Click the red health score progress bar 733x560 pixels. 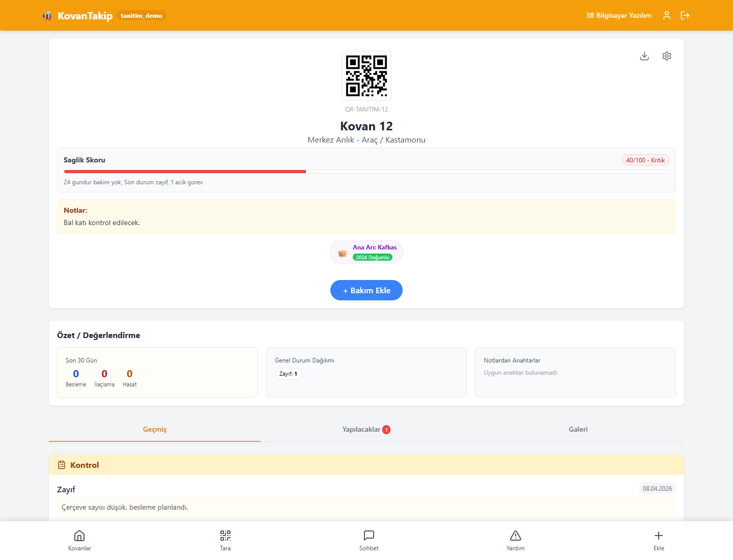tap(185, 172)
